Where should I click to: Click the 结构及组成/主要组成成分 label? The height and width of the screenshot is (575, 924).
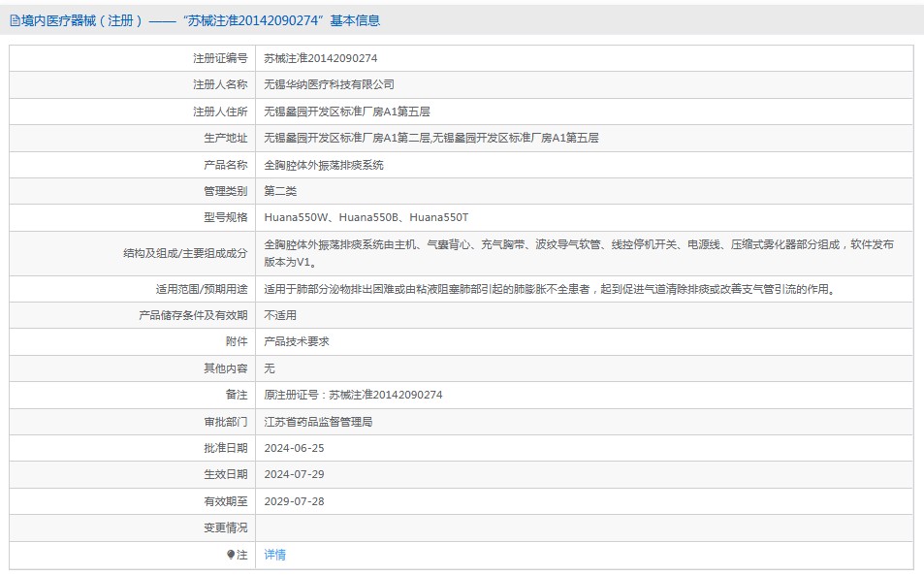click(185, 253)
